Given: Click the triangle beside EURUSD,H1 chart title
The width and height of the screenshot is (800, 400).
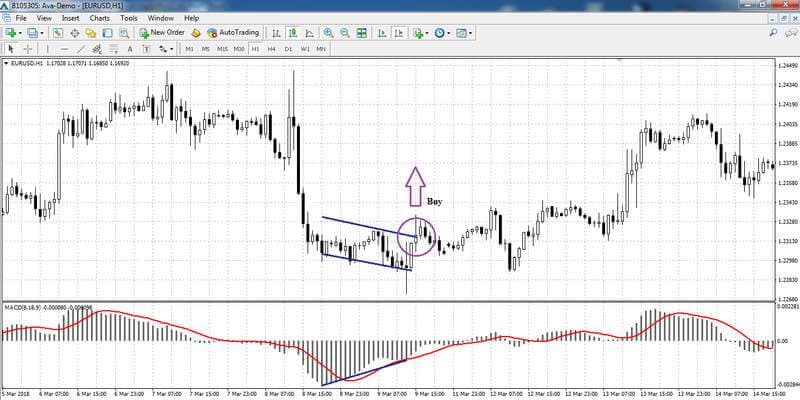Looking at the screenshot, I should 6,63.
